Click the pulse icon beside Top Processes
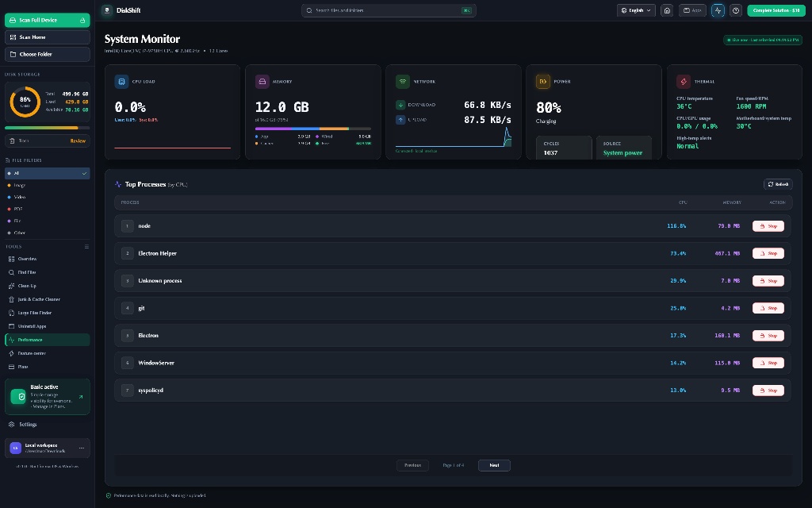 (x=118, y=184)
